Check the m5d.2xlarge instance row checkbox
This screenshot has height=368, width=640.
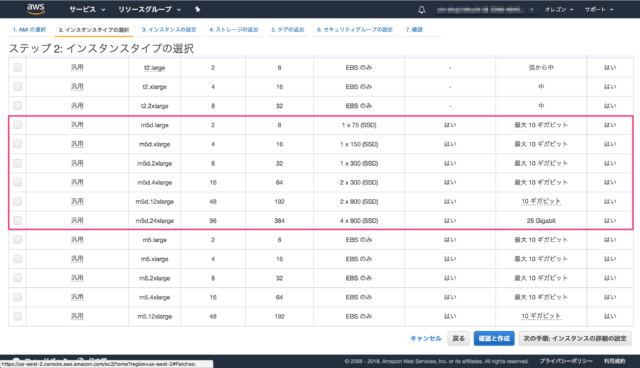tap(18, 163)
